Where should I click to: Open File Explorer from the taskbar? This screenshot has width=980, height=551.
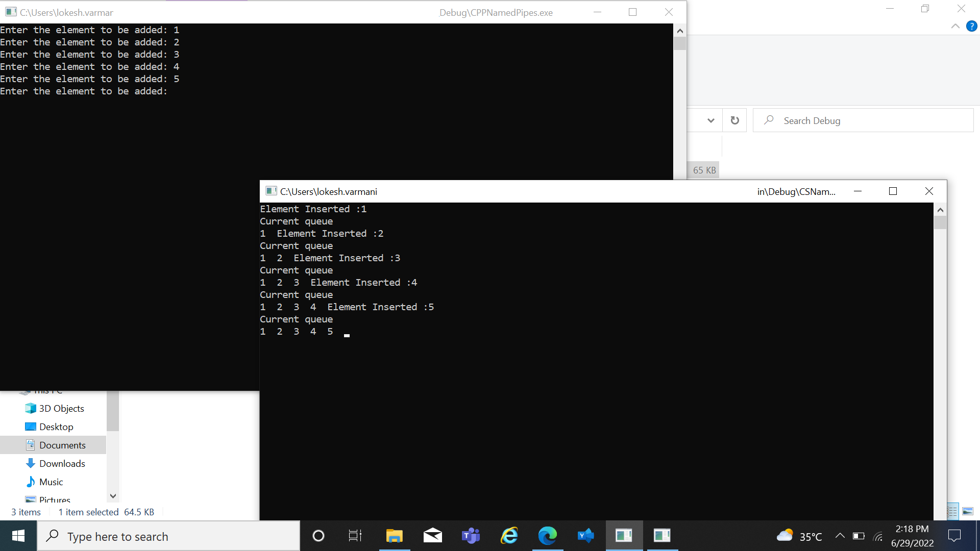pos(394,536)
